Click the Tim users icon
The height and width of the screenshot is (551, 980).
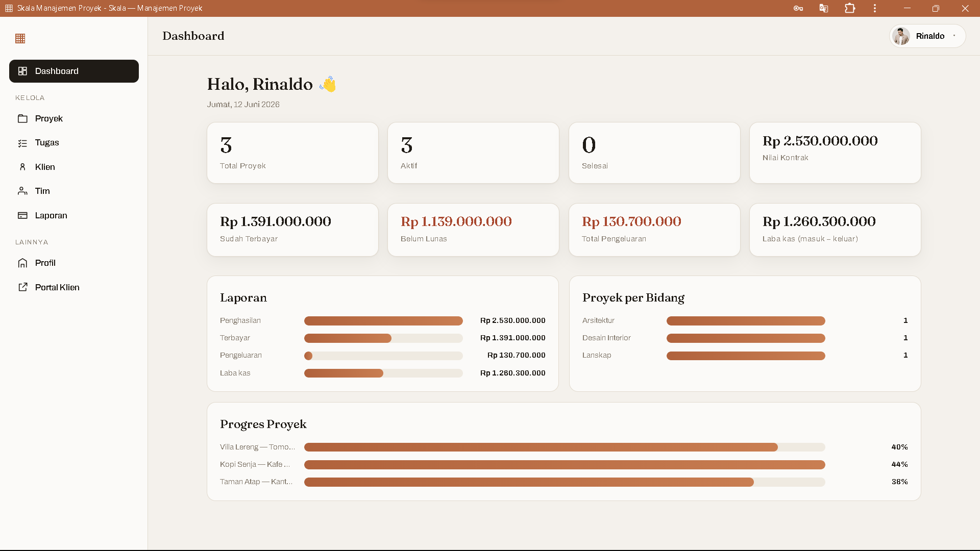[x=22, y=191]
